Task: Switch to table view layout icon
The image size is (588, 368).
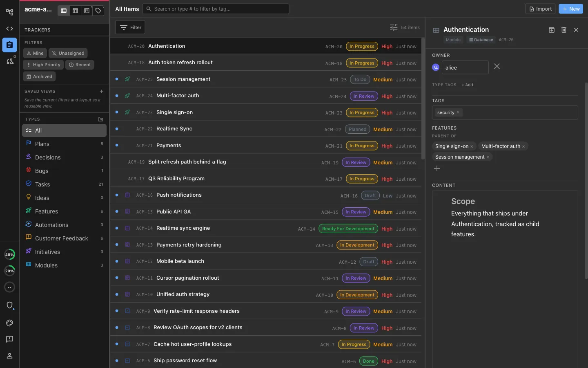Action: [75, 11]
